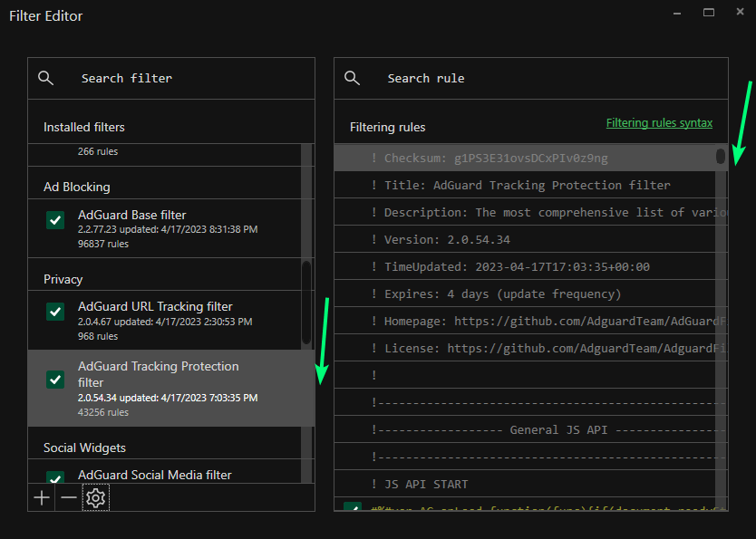The height and width of the screenshot is (539, 756).
Task: Click the Privacy category header
Action: pyautogui.click(x=63, y=279)
